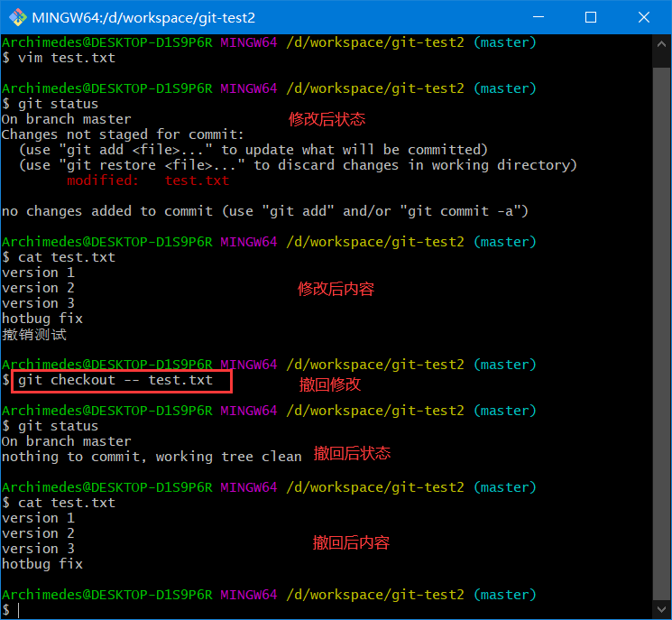The image size is (672, 620).
Task: Minimize the MINGW64 terminal window
Action: coord(539,17)
